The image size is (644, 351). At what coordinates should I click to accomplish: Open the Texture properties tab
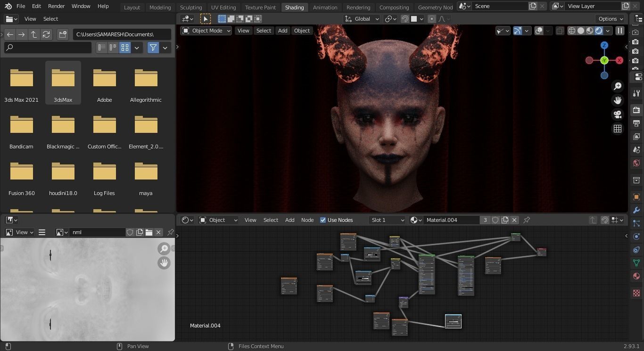pyautogui.click(x=636, y=293)
